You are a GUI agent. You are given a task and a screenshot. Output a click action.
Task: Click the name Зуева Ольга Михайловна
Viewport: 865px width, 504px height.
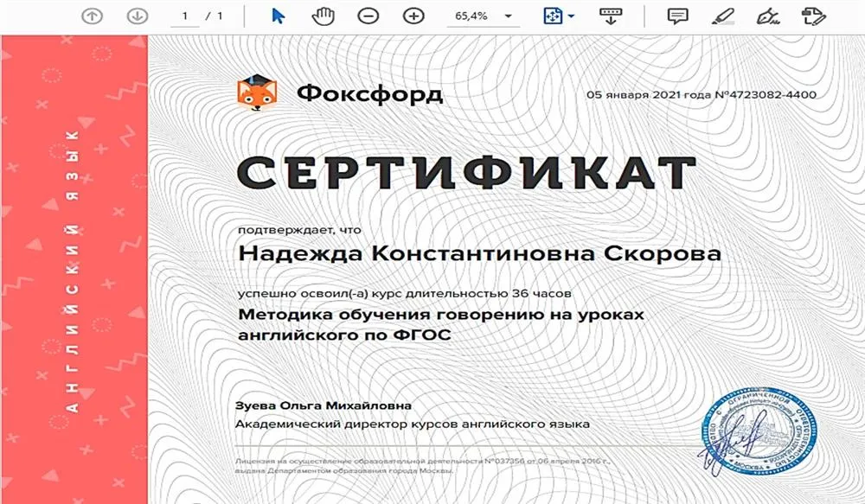coord(324,405)
